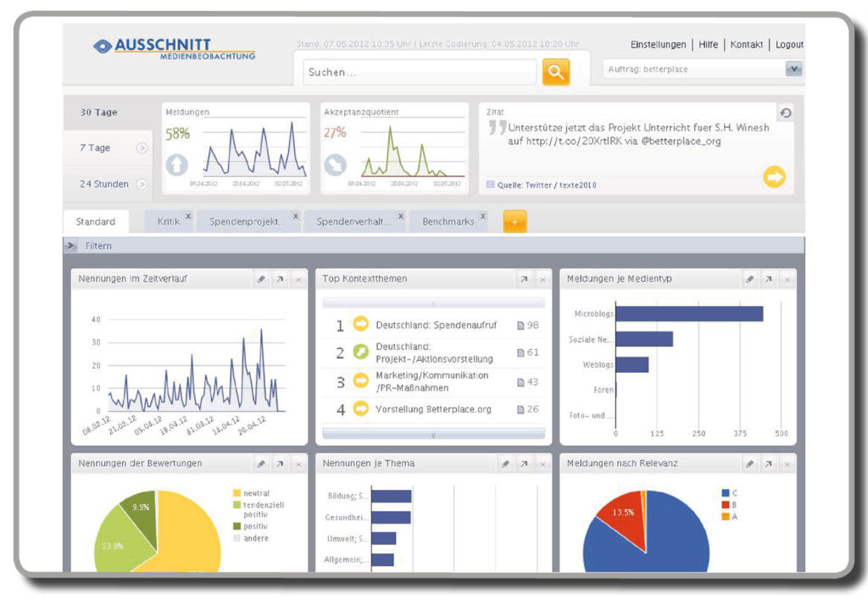868x599 pixels.
Task: Close the Nennungen im Zeitverlauf widget
Action: pyautogui.click(x=298, y=280)
